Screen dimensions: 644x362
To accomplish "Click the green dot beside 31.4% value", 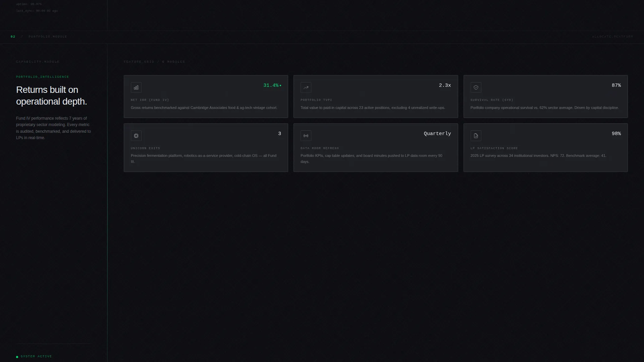I will click(280, 86).
